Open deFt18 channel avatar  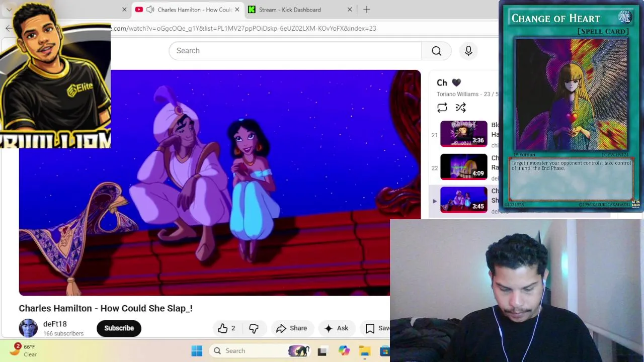(28, 328)
